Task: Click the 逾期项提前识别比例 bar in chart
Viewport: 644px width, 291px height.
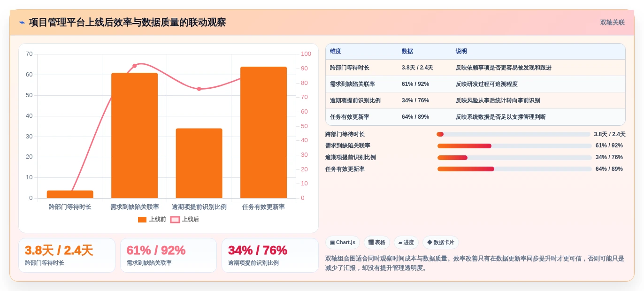Action: [199, 163]
